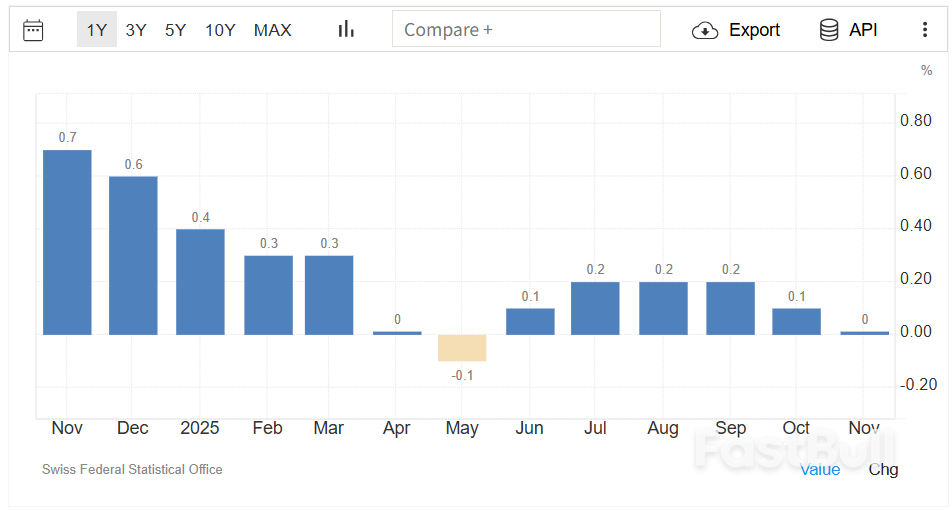The height and width of the screenshot is (510, 952).
Task: Click the Export text label
Action: [x=754, y=30]
